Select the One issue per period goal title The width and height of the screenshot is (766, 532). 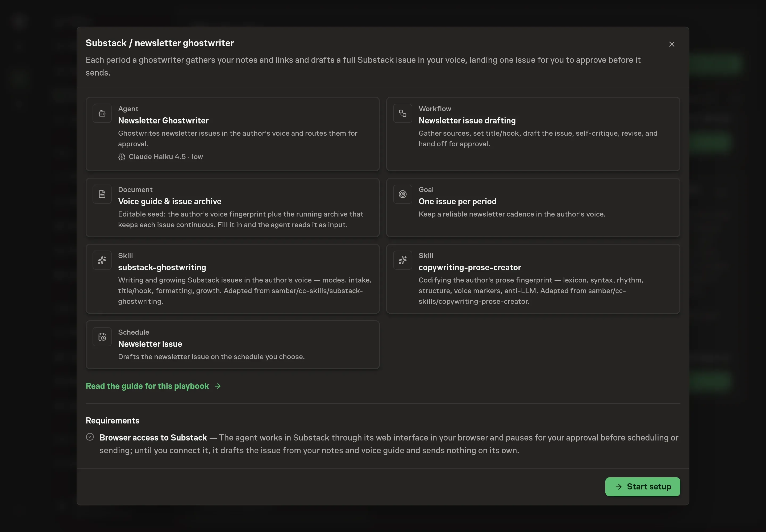[457, 202]
